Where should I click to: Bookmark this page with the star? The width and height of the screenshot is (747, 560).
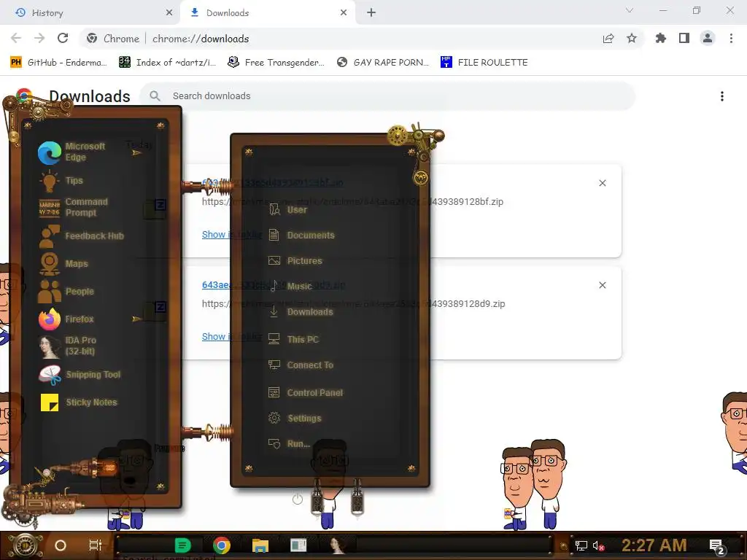pos(632,38)
